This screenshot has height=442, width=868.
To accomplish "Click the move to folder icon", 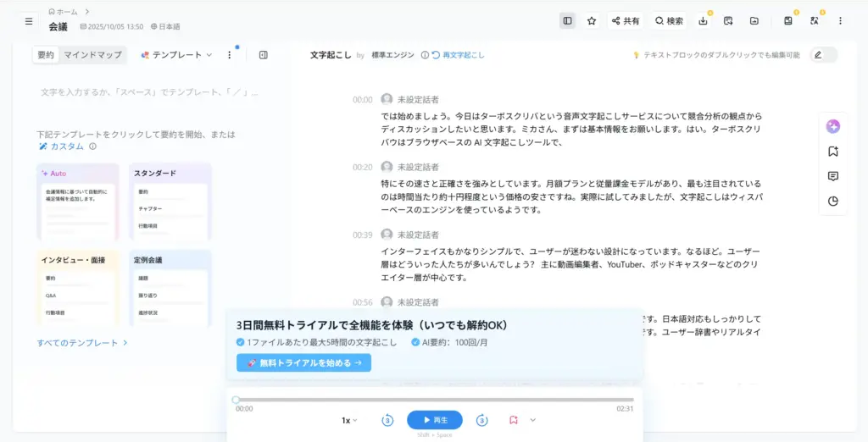I will [754, 21].
